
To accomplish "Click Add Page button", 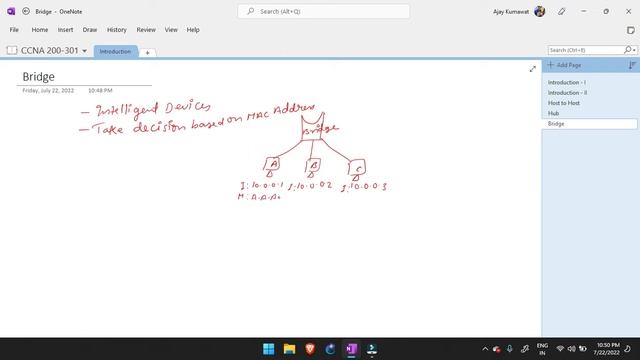I will (564, 65).
